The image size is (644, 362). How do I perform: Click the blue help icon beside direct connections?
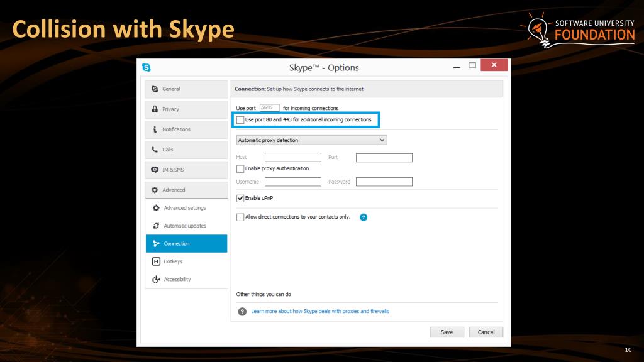[x=364, y=217]
